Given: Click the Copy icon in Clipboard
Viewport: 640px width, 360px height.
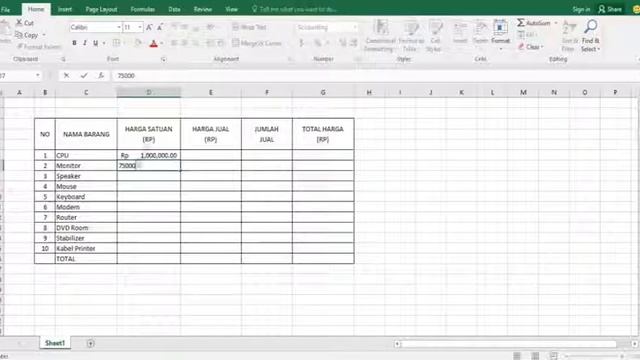Looking at the screenshot, I should tap(19, 35).
